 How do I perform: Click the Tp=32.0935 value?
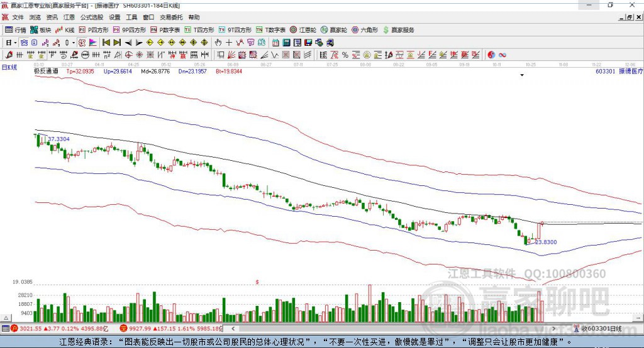coord(80,71)
